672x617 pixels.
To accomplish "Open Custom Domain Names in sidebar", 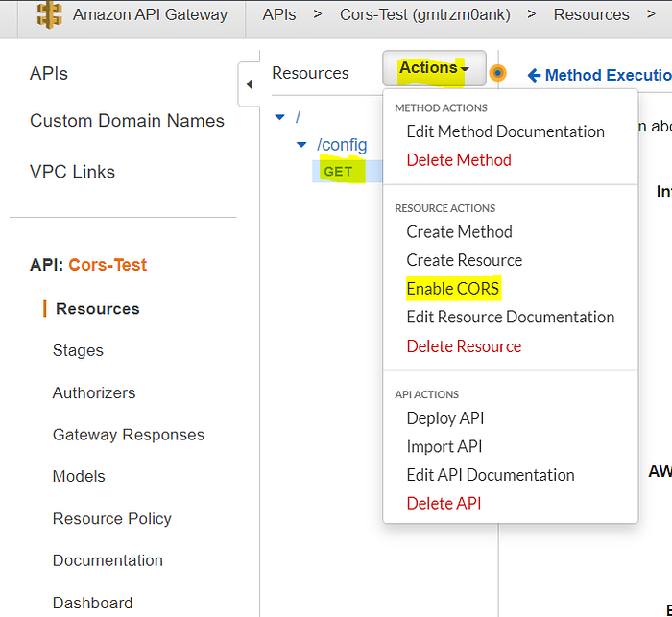I will coord(127,121).
